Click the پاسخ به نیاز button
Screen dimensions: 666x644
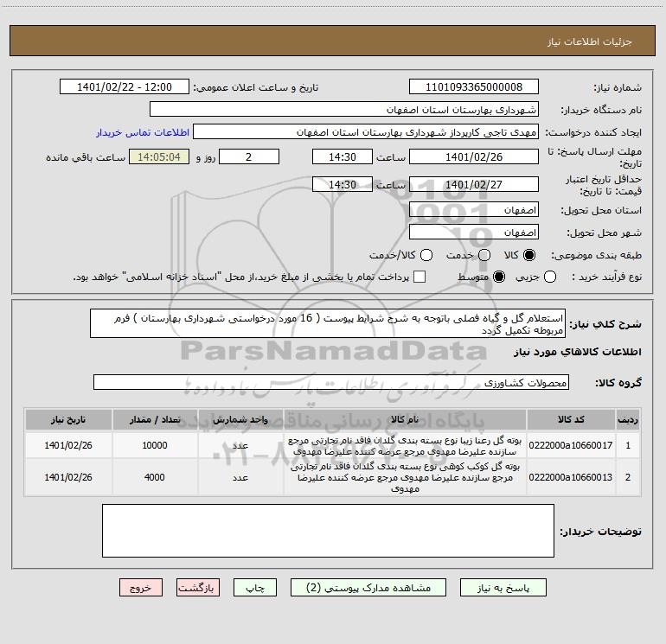pyautogui.click(x=503, y=588)
